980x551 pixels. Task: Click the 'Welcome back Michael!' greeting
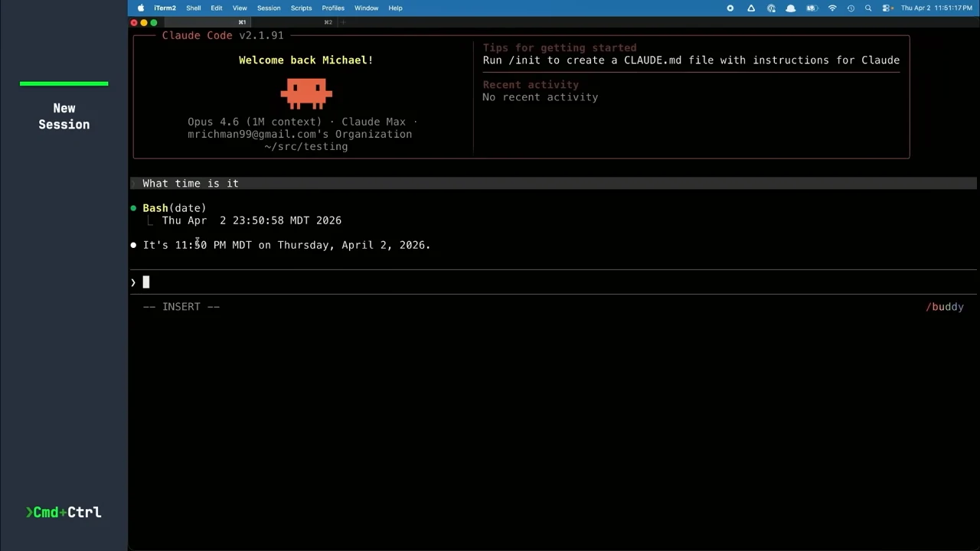pyautogui.click(x=306, y=60)
